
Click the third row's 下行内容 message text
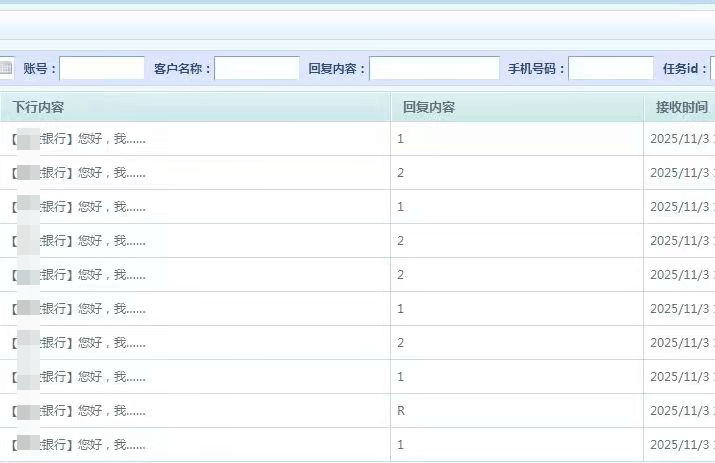click(x=80, y=207)
